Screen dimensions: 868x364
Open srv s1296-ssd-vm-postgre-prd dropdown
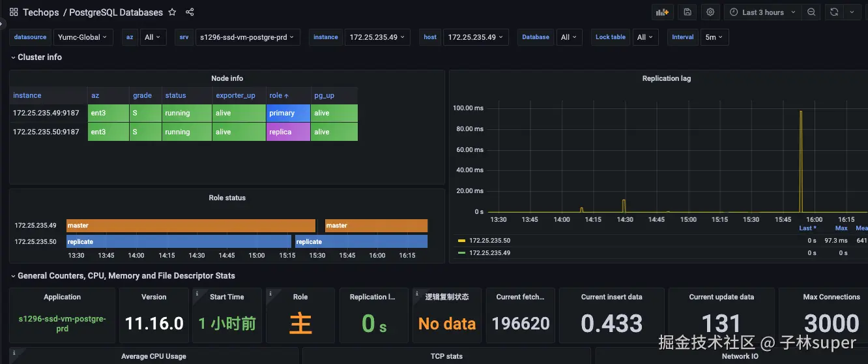[248, 37]
